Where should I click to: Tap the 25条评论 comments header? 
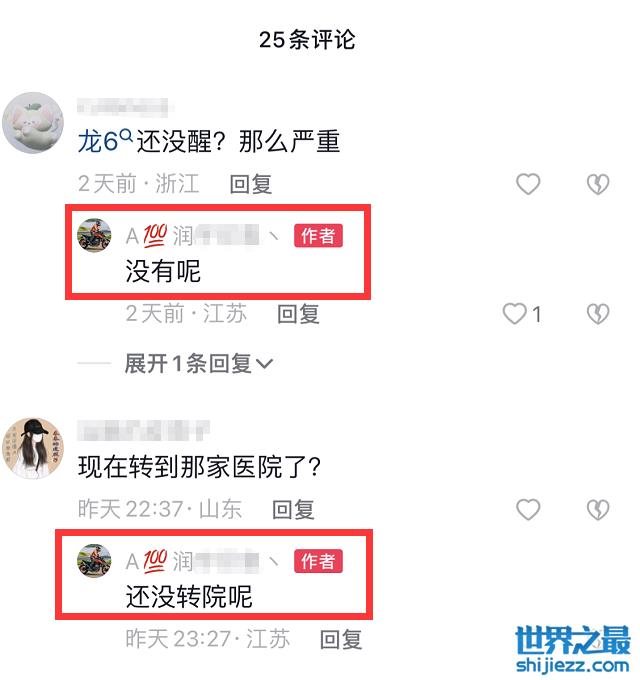pyautogui.click(x=307, y=39)
